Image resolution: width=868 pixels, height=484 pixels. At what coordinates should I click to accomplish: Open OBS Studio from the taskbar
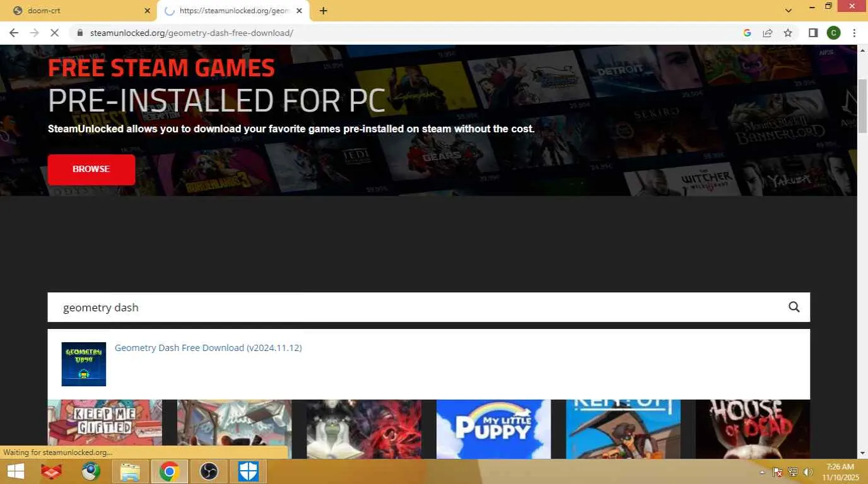[209, 471]
